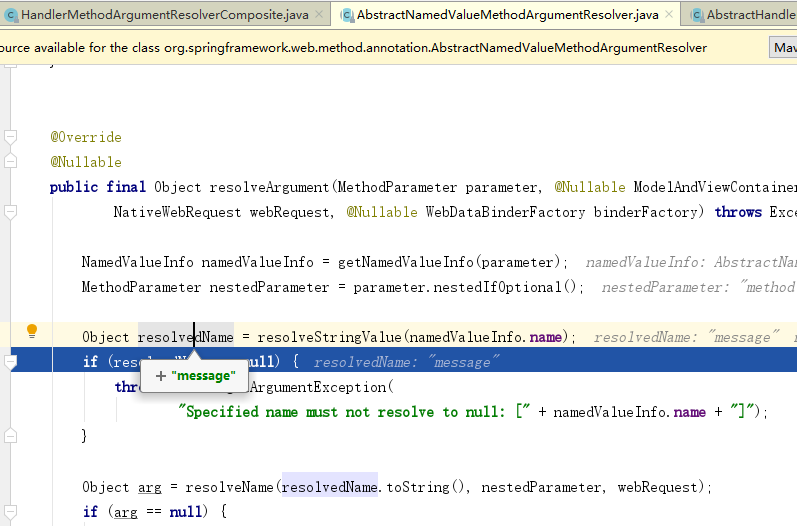Screen dimensions: 797x526
Task: Click the Maven button in the notification bar
Action: (784, 47)
